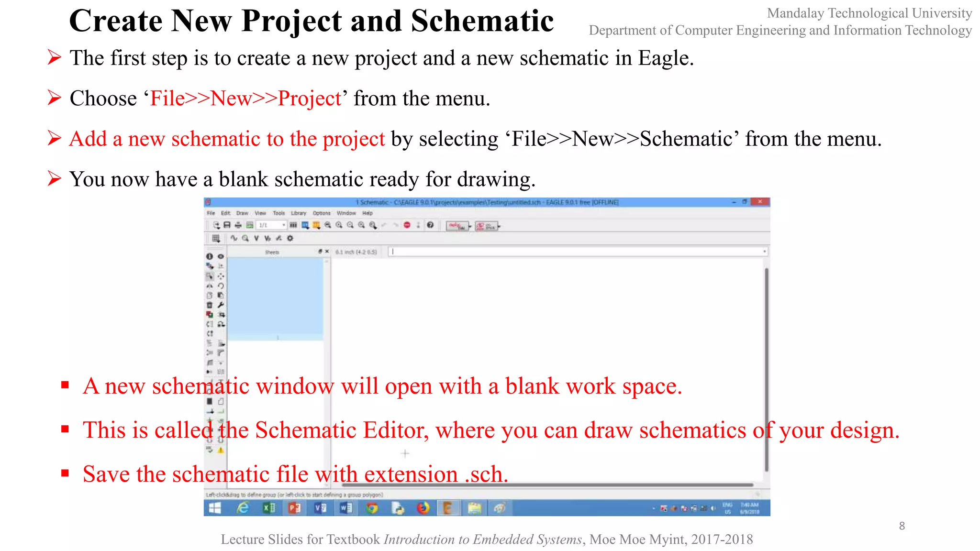This screenshot has height=551, width=980.
Task: Click the Zoom to fit magnifier icon
Action: [x=328, y=225]
